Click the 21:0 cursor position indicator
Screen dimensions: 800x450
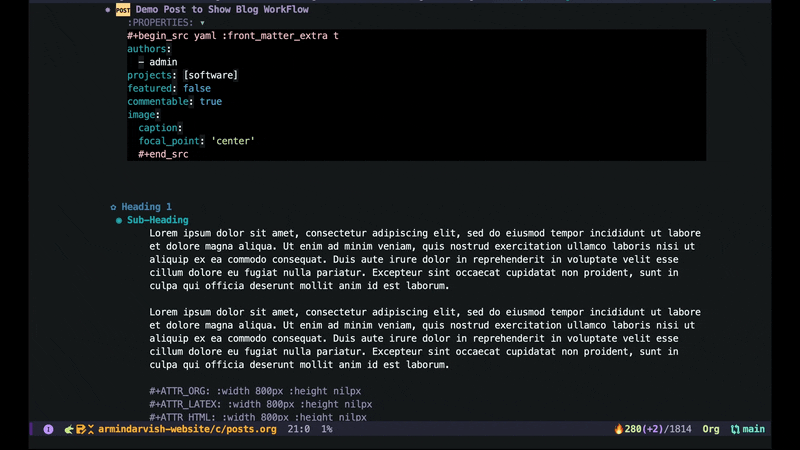click(x=298, y=429)
